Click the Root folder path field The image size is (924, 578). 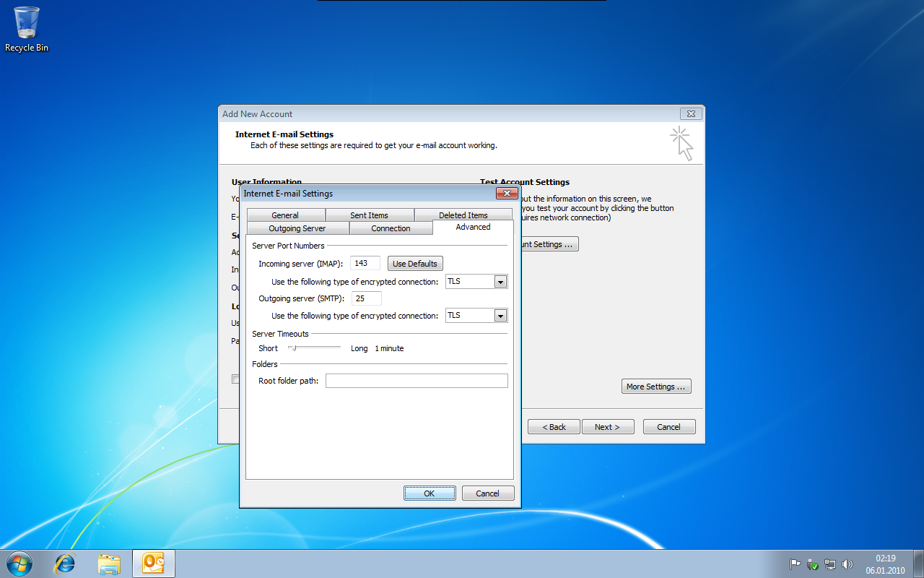point(417,381)
